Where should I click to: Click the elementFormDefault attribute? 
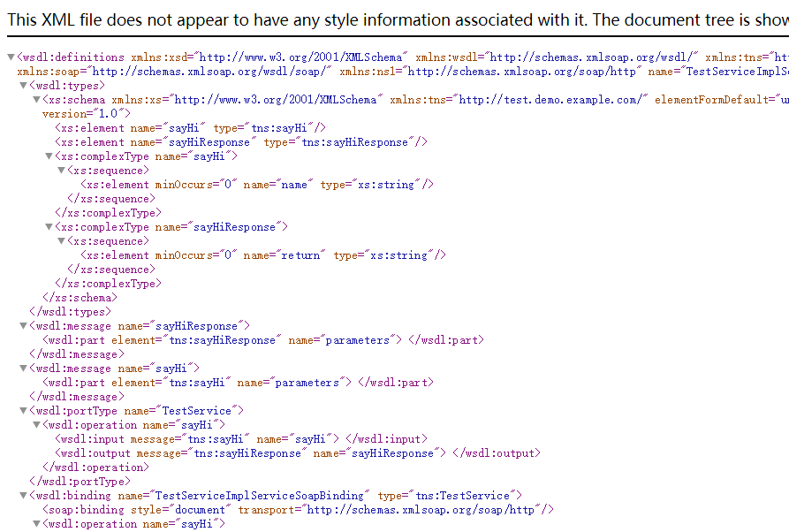tap(722, 100)
